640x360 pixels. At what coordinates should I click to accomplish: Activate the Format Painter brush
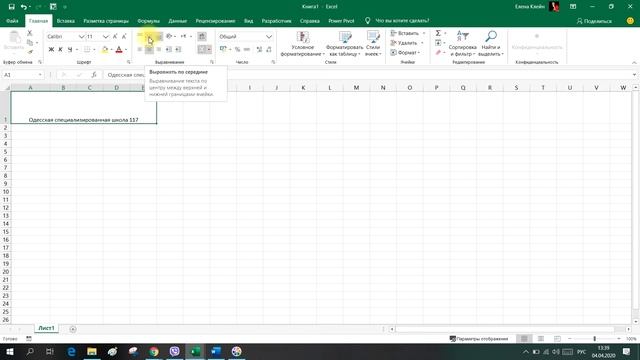point(30,52)
